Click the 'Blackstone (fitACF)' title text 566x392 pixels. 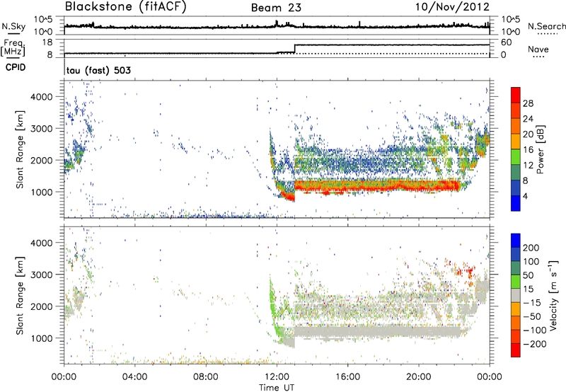[x=125, y=6]
